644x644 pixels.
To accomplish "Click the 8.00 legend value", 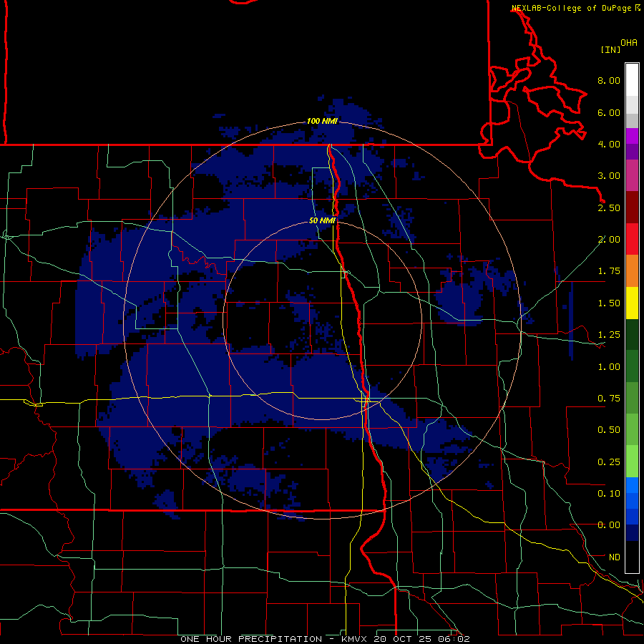I will click(609, 80).
